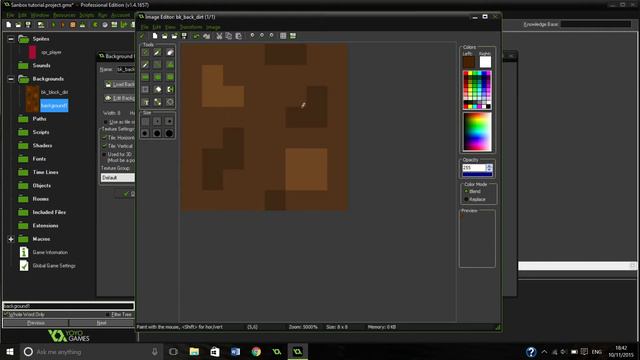Open the main window Resources menu
This screenshot has width=640, height=360.
pyautogui.click(x=64, y=15)
